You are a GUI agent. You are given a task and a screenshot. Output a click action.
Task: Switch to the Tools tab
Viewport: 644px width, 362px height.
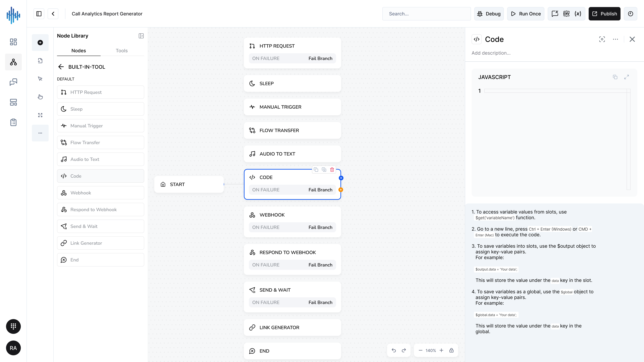[122, 51]
